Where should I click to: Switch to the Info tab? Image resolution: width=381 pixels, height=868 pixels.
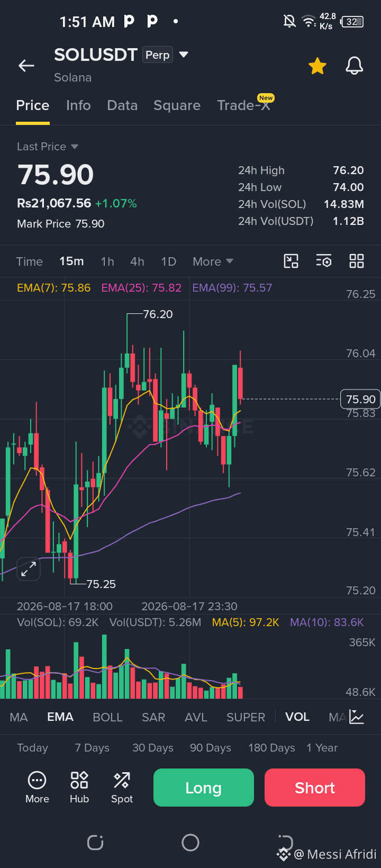(78, 105)
